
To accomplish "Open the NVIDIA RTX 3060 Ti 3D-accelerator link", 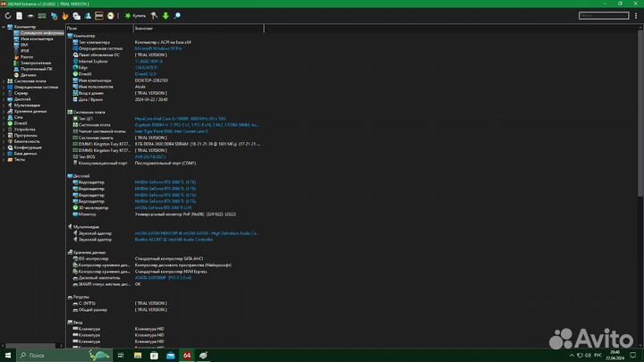I will click(x=163, y=207).
